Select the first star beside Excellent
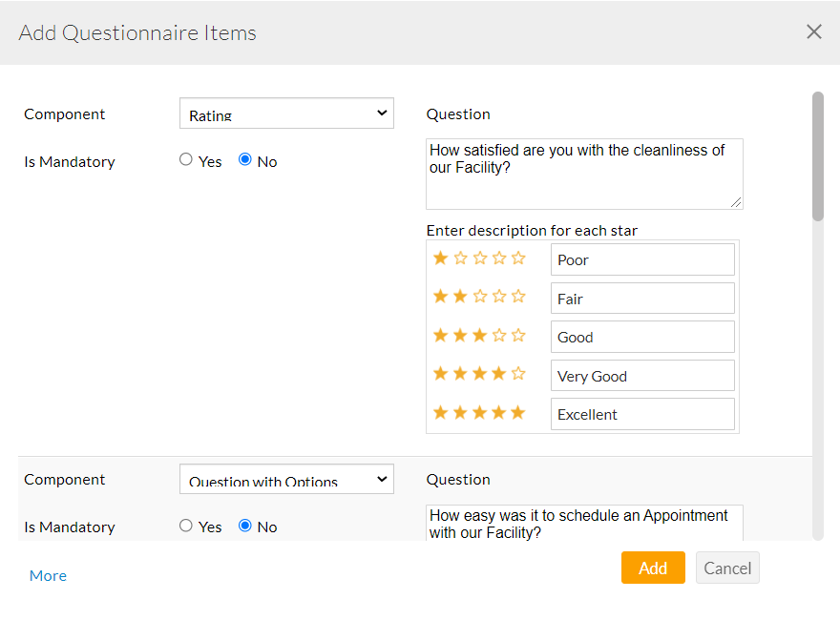This screenshot has height=620, width=840. click(441, 413)
